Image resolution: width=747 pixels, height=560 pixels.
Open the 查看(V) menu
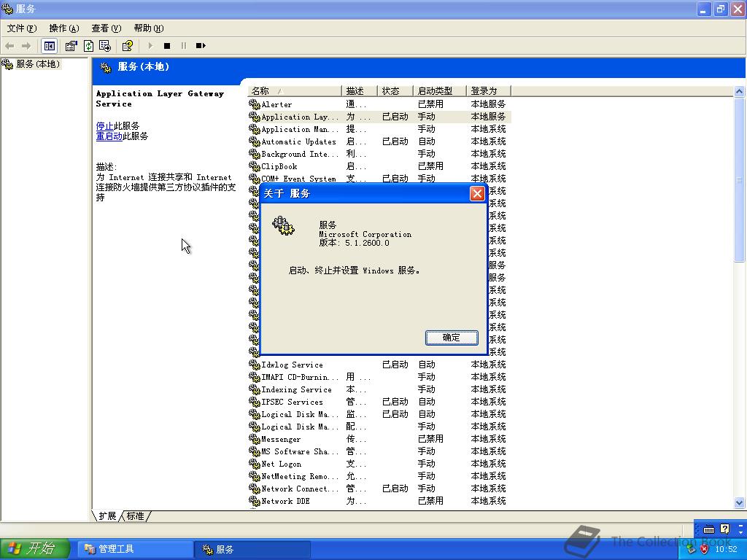point(107,28)
